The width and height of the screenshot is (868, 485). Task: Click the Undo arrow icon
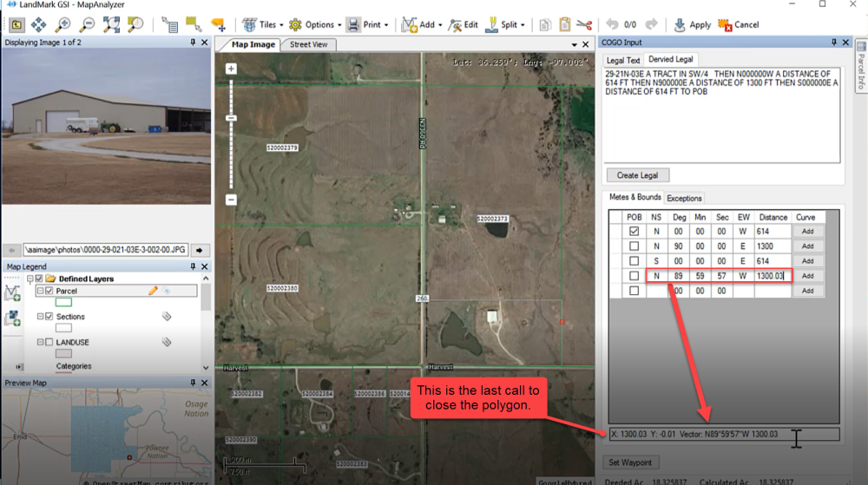pyautogui.click(x=612, y=24)
